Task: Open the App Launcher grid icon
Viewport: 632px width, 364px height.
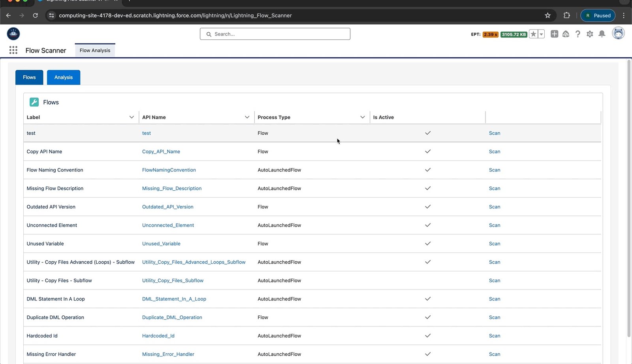Action: (13, 50)
